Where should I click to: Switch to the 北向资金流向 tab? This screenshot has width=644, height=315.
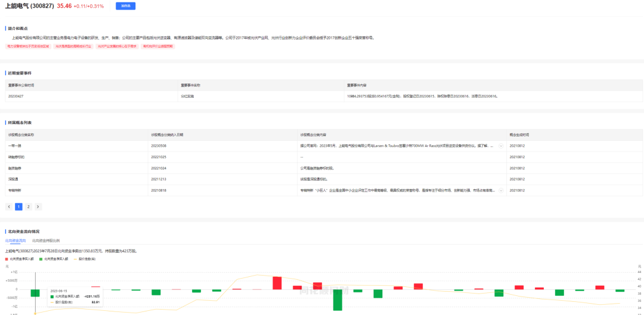pos(16,240)
